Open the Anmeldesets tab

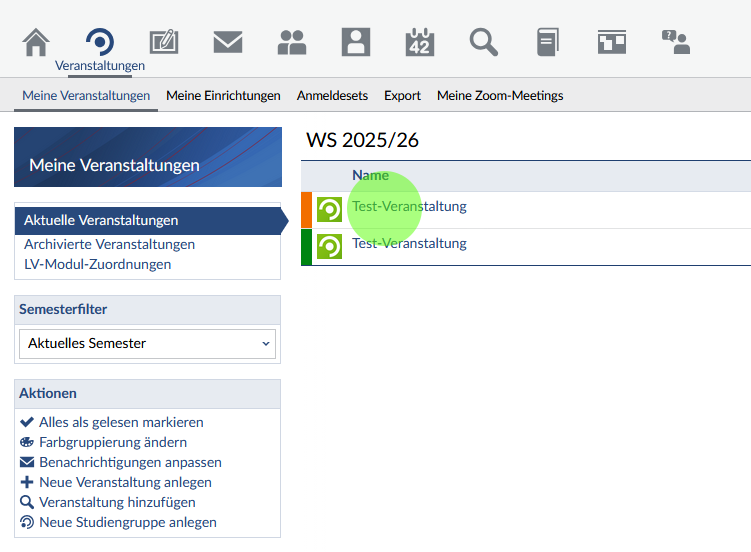pyautogui.click(x=332, y=96)
